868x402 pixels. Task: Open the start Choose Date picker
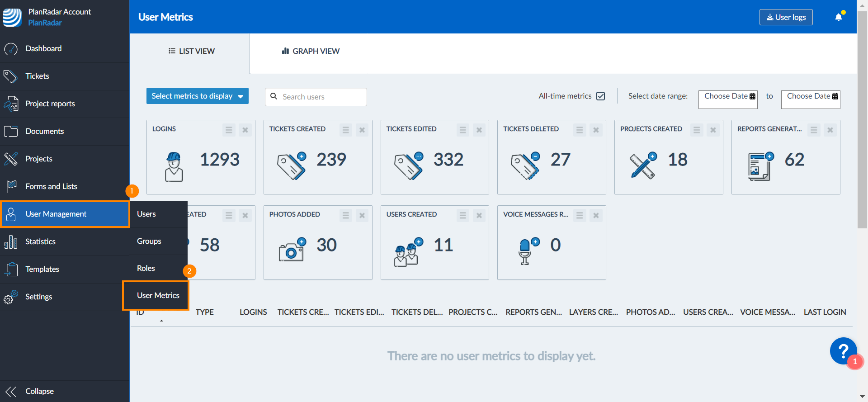coord(728,97)
